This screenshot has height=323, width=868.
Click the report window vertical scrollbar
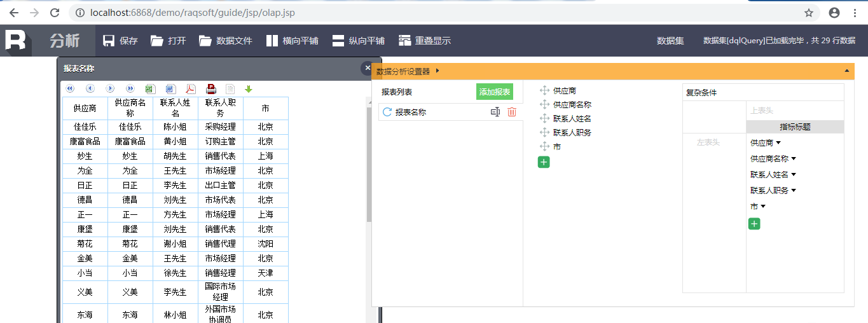(x=369, y=165)
